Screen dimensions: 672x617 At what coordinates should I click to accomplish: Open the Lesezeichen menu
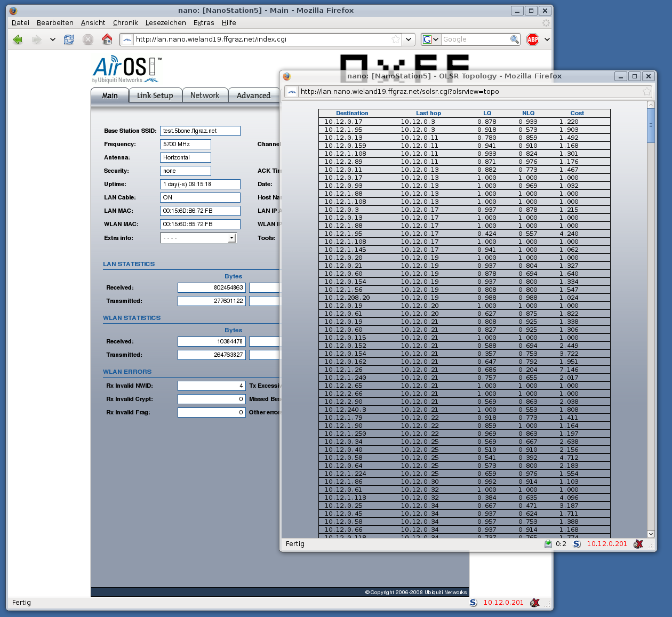(165, 23)
